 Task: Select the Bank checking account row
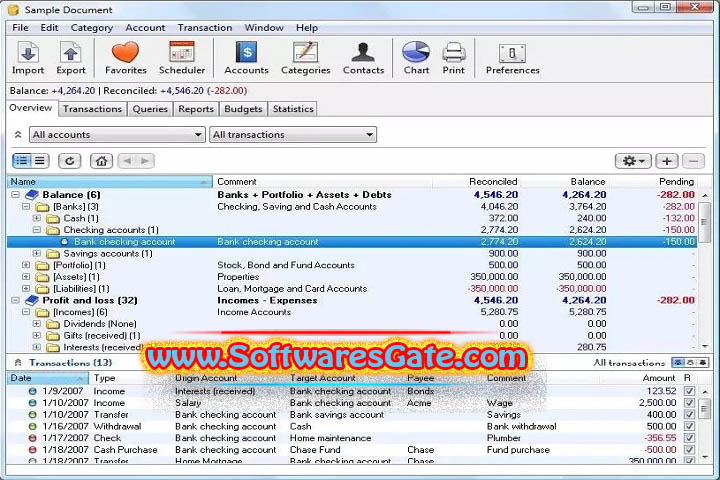(x=352, y=242)
